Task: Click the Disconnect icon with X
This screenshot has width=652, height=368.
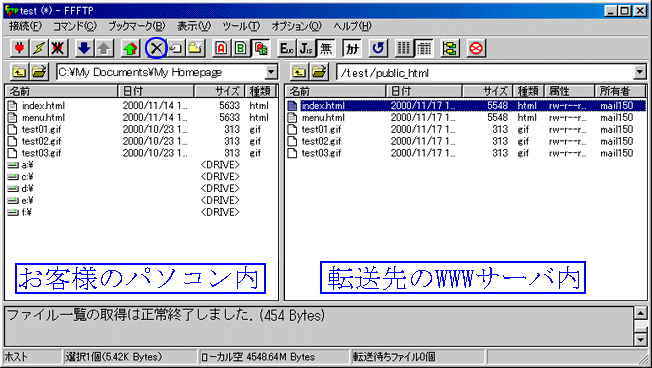Action: tap(58, 48)
